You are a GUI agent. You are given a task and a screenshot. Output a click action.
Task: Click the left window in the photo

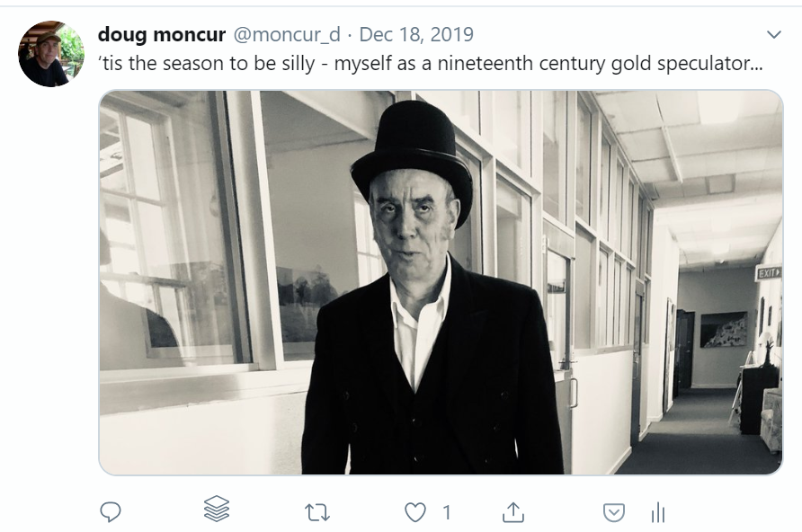(169, 234)
